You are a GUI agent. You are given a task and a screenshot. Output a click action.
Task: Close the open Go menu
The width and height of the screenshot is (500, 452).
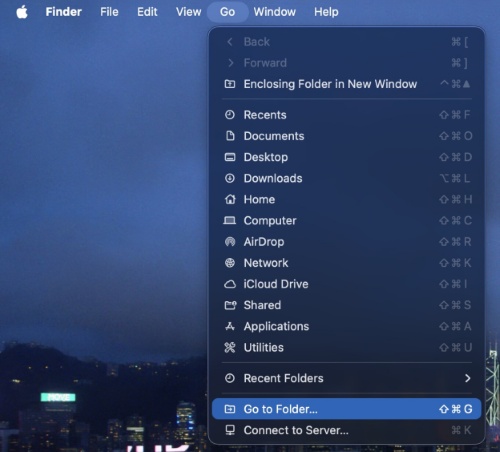click(x=227, y=12)
